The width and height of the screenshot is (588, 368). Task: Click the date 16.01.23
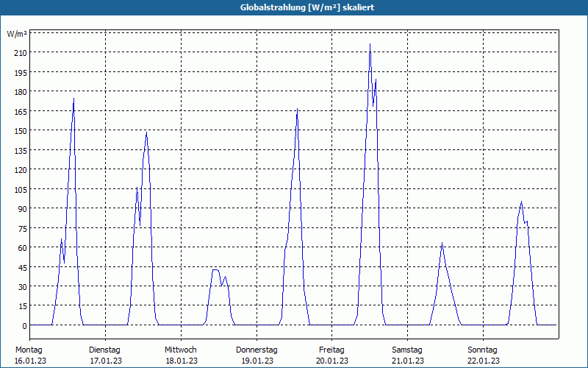point(30,361)
